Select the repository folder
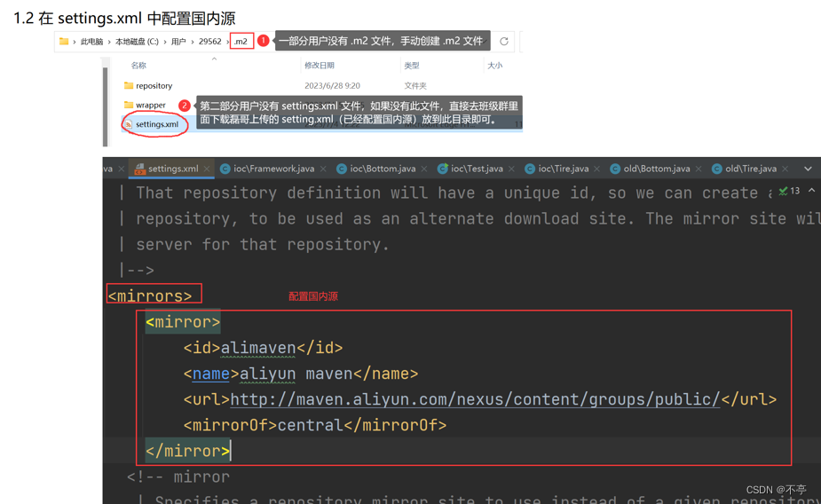This screenshot has width=821, height=504. coord(154,86)
